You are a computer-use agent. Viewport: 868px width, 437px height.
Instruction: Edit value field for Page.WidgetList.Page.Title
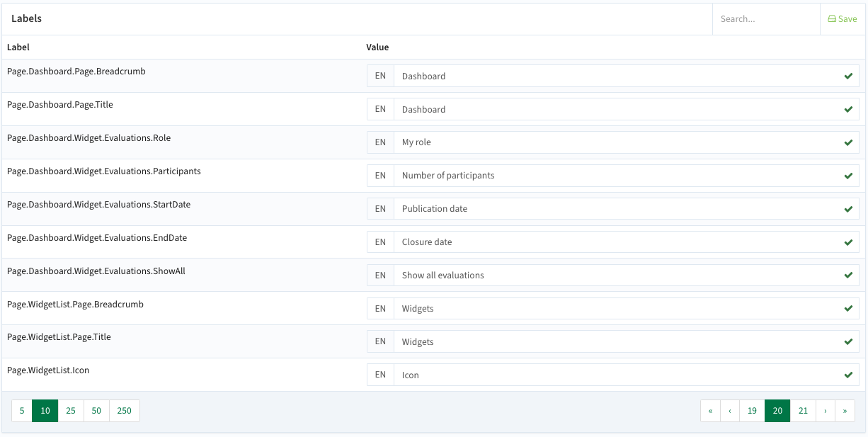coord(627,341)
